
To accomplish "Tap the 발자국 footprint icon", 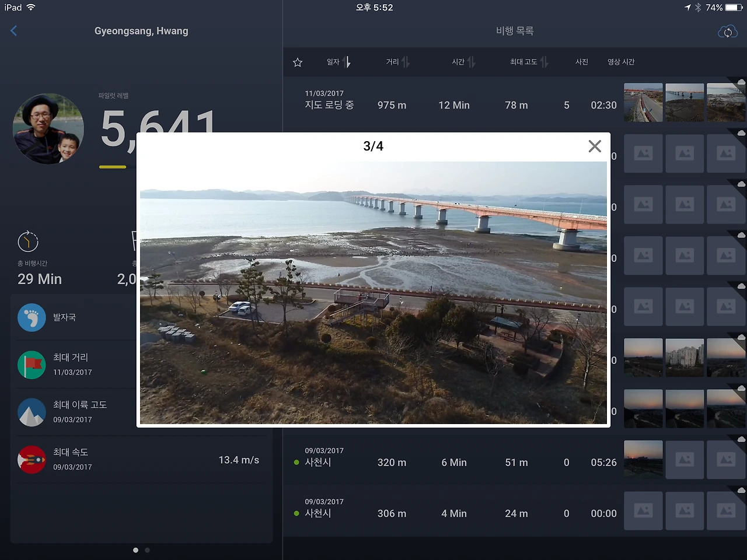I will (32, 317).
